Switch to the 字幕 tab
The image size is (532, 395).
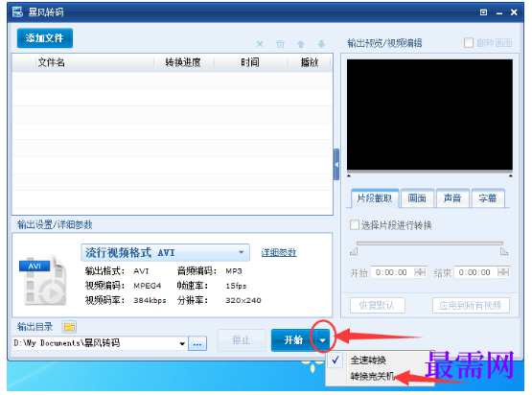tap(488, 198)
